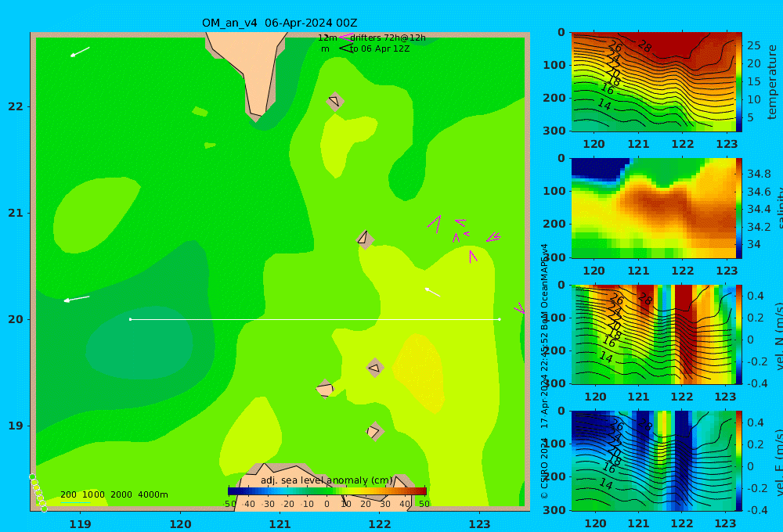The width and height of the screenshot is (783, 532).
Task: Click the white transect line along 20N
Action: (x=315, y=319)
